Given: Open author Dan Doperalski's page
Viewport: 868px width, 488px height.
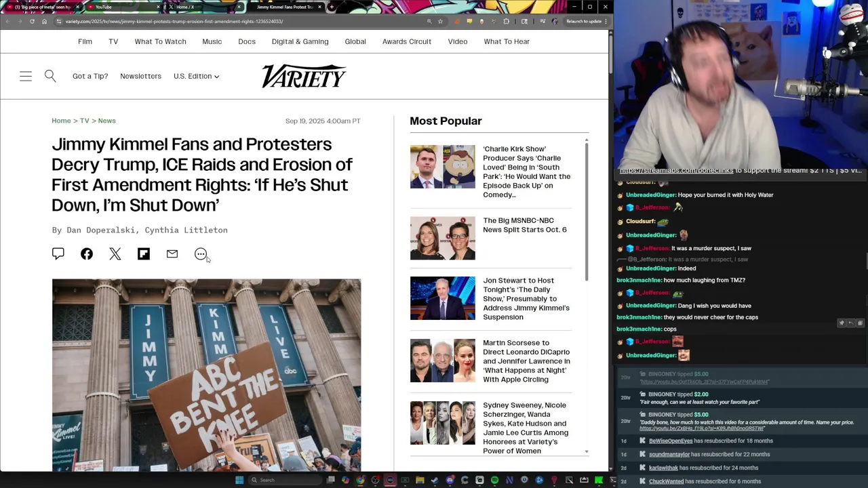Looking at the screenshot, I should pyautogui.click(x=100, y=230).
